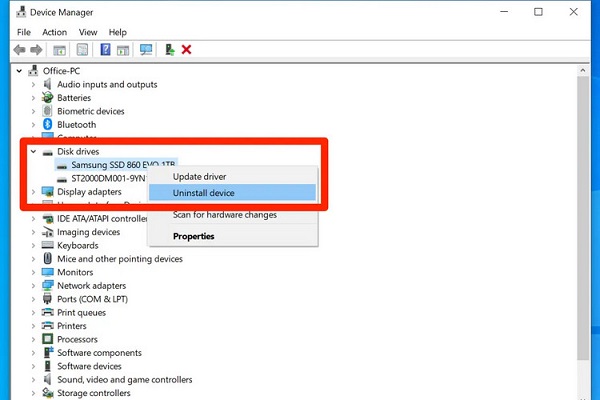
Task: Expand the Audio inputs and outputs node
Action: pos(33,85)
